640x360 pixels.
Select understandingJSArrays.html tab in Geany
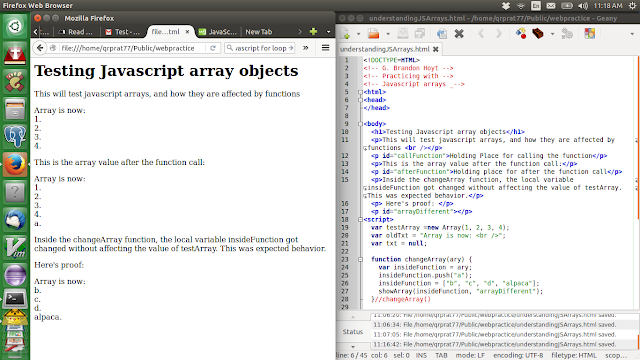[384, 49]
